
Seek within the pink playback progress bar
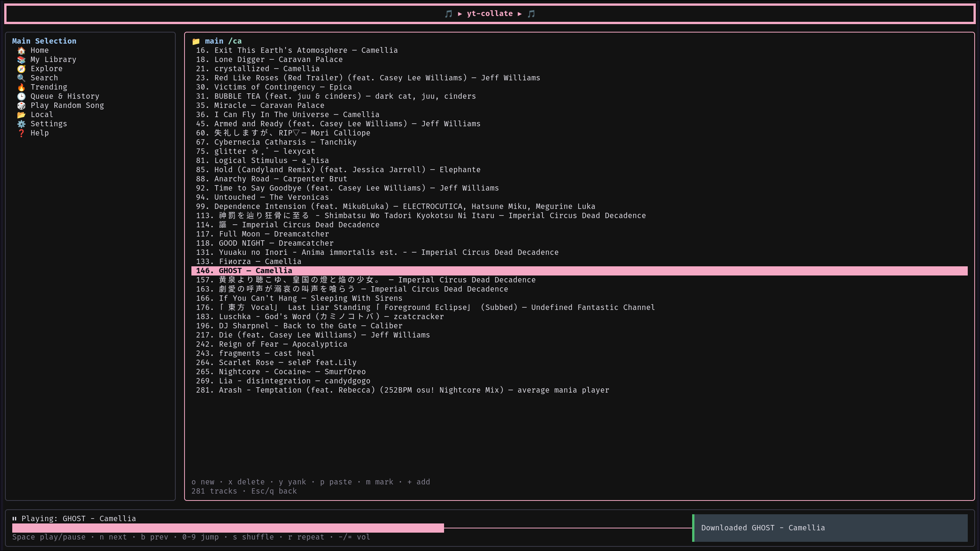pyautogui.click(x=352, y=528)
